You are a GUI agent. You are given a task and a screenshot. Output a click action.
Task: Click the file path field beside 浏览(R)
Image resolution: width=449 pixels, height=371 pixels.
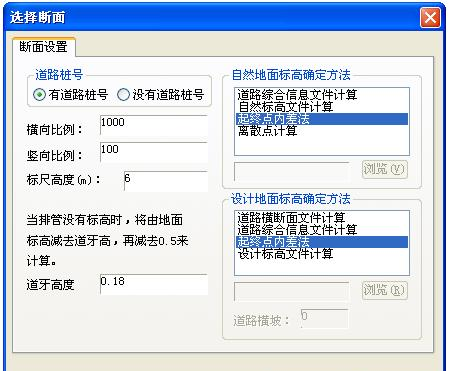point(292,292)
